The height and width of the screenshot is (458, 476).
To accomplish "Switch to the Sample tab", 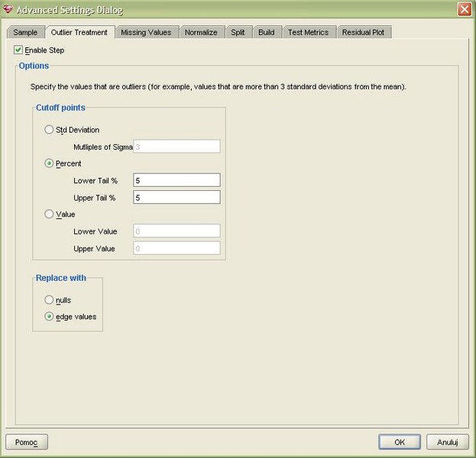I will coord(25,32).
